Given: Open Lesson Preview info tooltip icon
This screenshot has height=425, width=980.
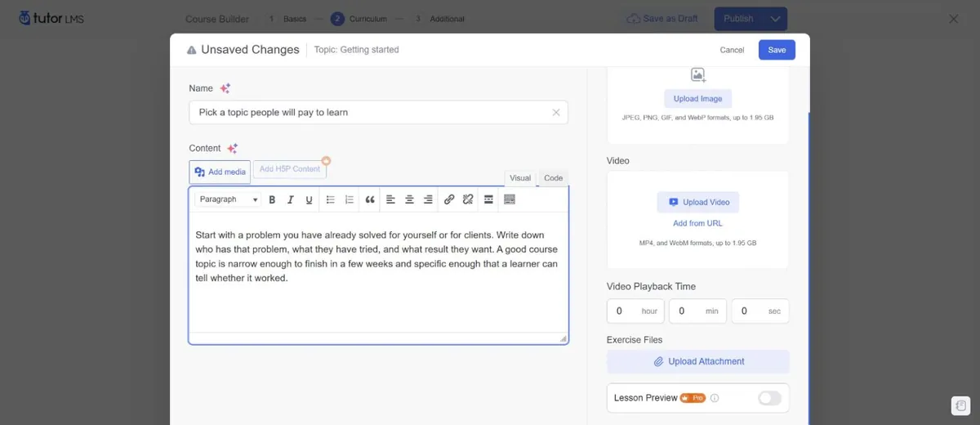Looking at the screenshot, I should click(715, 398).
